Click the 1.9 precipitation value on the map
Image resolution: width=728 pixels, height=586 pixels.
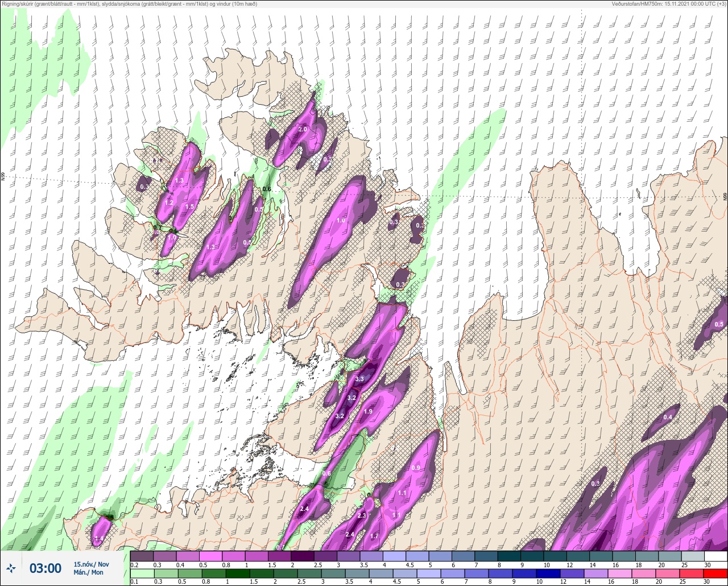point(368,412)
